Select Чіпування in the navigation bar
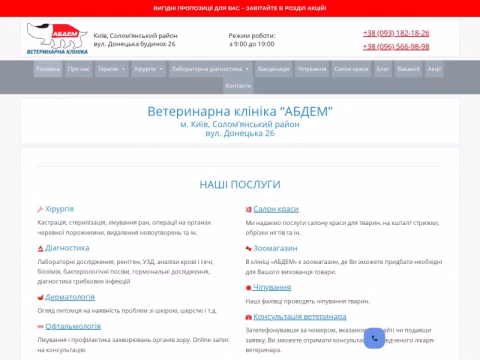Screen dimensions: 480x360 [312, 69]
